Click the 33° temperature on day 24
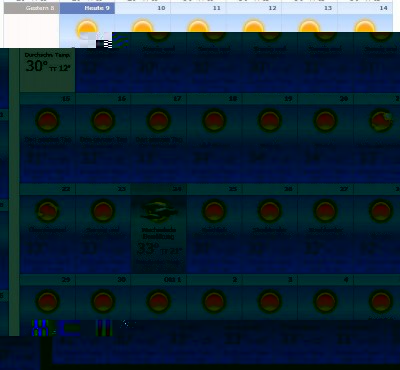400x370 pixels. pos(148,249)
